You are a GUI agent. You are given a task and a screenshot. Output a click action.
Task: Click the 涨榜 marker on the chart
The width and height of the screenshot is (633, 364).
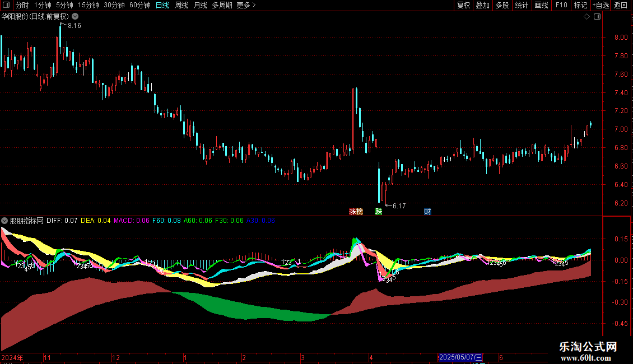[x=356, y=212]
